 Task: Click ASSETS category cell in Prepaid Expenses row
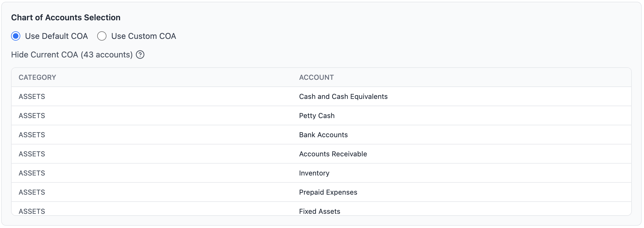click(32, 192)
